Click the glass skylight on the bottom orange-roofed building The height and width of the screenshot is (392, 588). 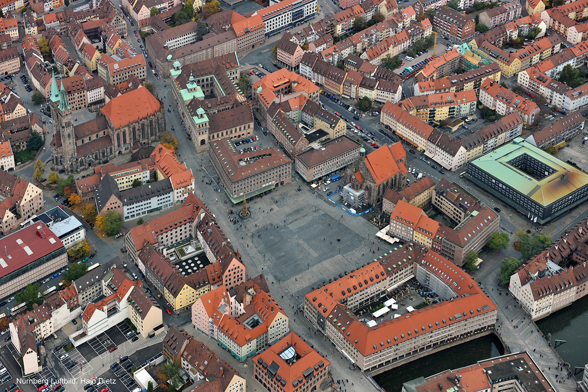pos(288,353)
